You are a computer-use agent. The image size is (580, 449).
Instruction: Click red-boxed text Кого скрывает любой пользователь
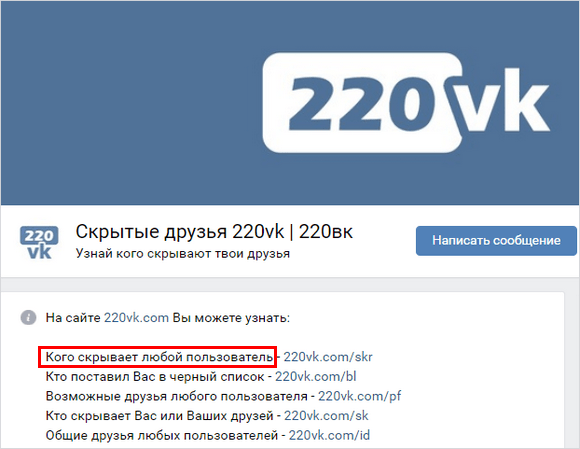coord(159,357)
